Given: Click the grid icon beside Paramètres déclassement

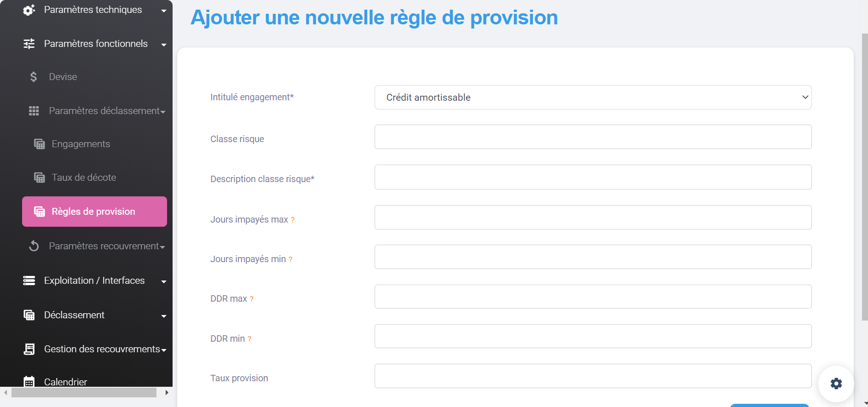Looking at the screenshot, I should pos(34,111).
